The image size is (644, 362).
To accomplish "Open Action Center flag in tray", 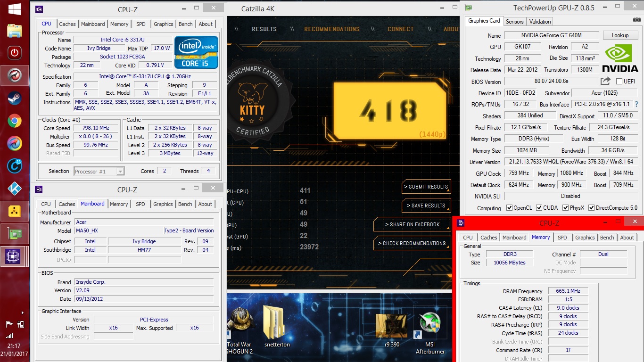I will [9, 324].
